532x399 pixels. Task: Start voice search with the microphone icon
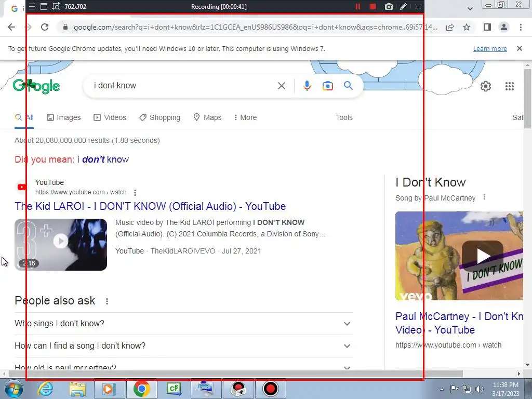(x=307, y=86)
